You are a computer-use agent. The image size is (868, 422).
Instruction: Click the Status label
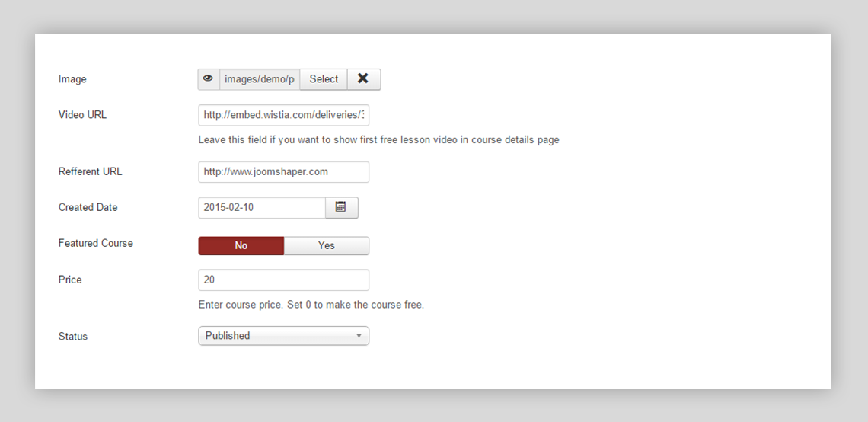73,337
